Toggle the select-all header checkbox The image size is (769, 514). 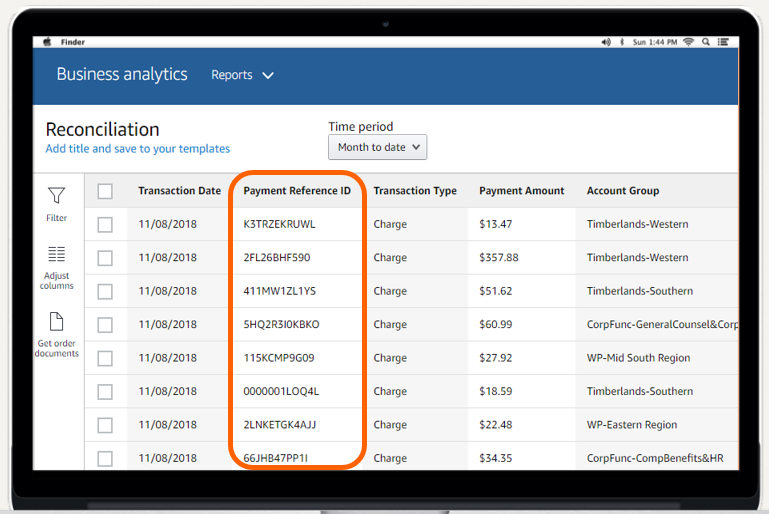pos(105,191)
